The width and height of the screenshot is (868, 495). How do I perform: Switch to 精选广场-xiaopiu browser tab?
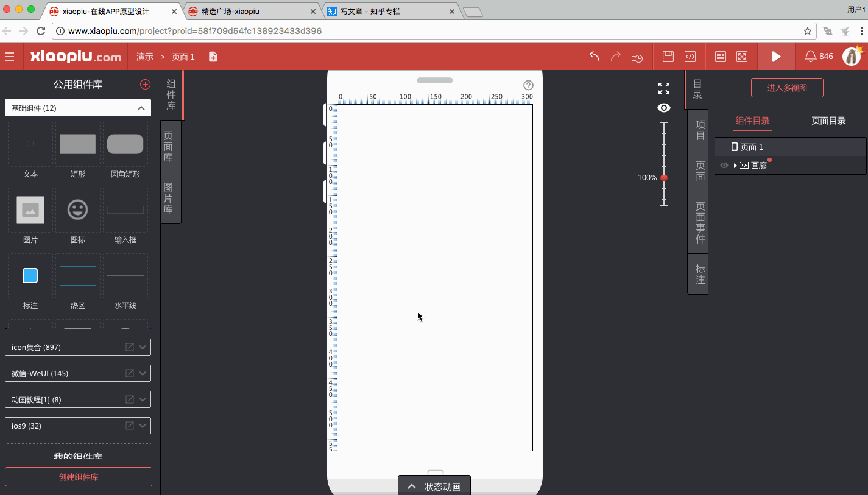click(253, 11)
